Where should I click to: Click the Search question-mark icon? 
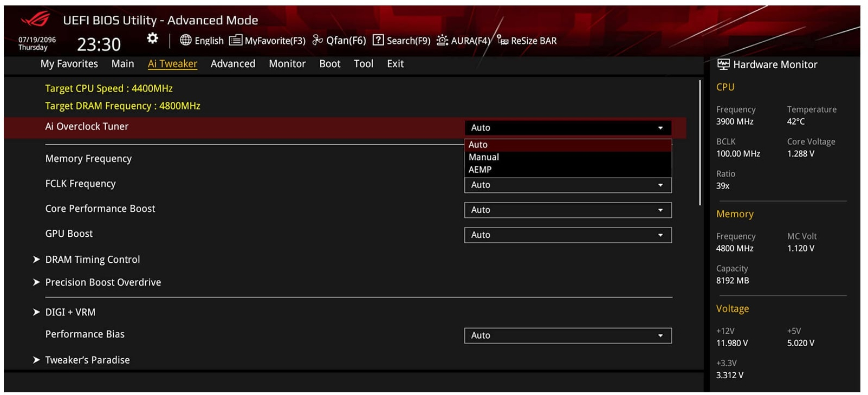pyautogui.click(x=378, y=40)
